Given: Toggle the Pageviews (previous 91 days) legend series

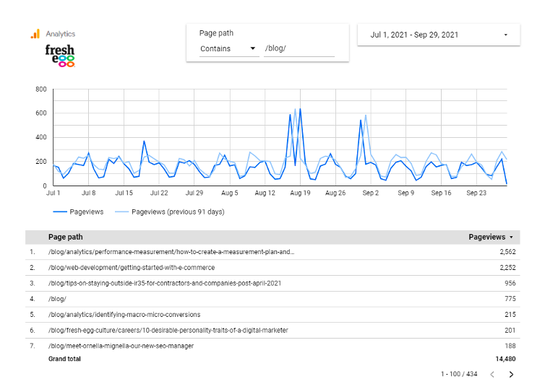Looking at the screenshot, I should [x=170, y=212].
